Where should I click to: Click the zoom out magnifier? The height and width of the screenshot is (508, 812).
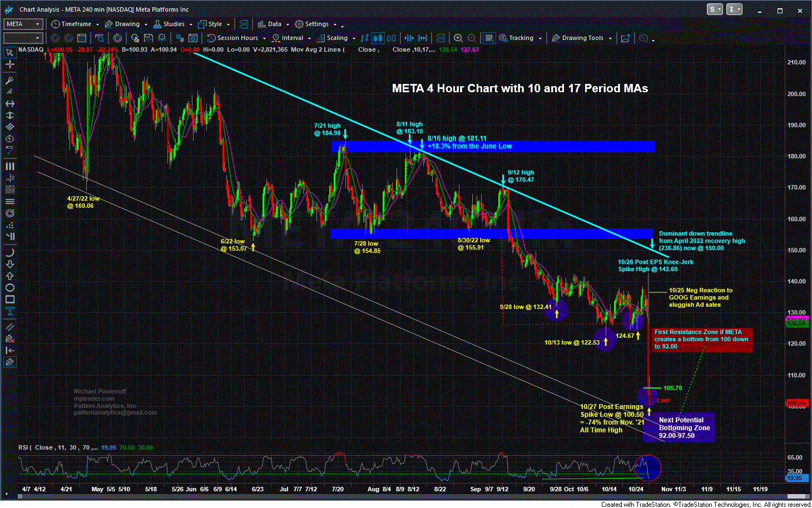(472, 38)
